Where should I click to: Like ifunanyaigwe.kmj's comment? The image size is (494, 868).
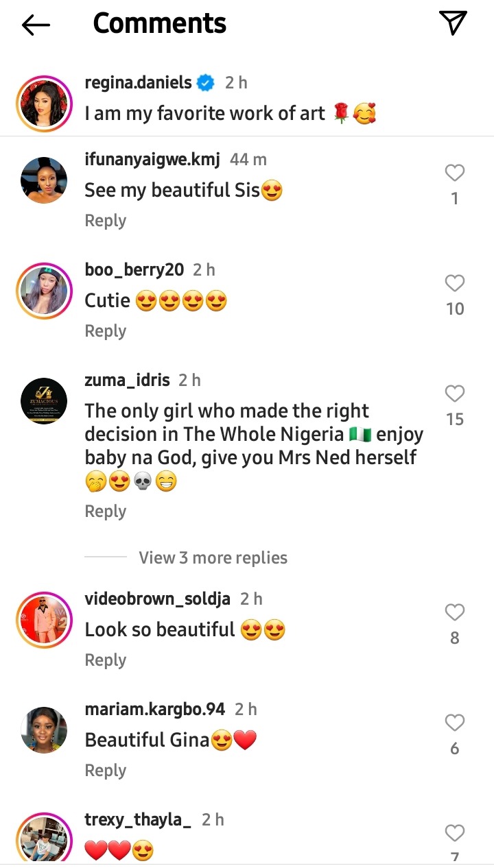click(454, 173)
